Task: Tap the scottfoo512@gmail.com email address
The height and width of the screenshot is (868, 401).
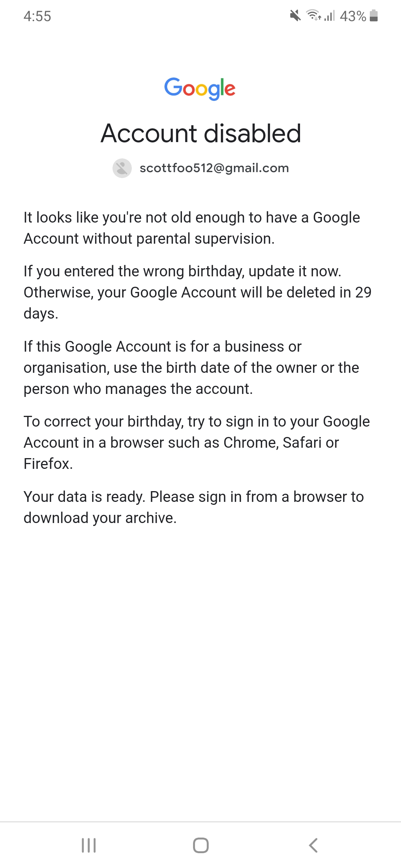Action: [214, 168]
